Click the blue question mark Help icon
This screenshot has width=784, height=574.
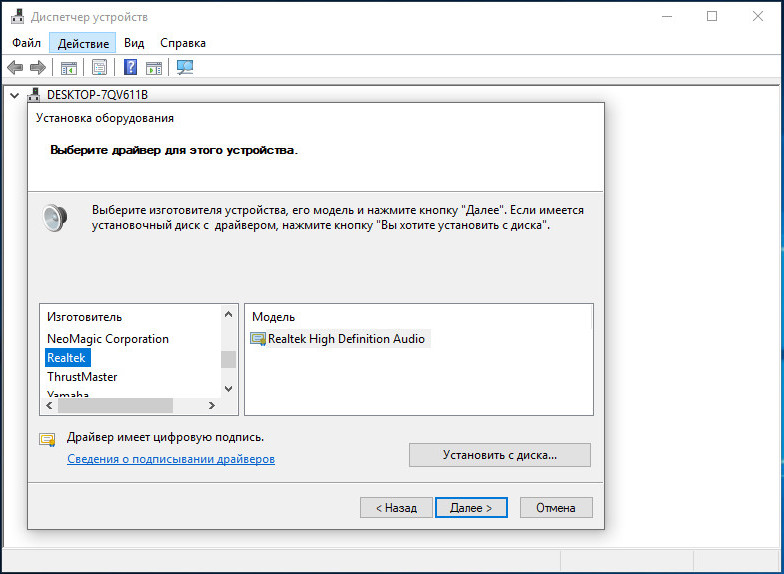(x=130, y=67)
